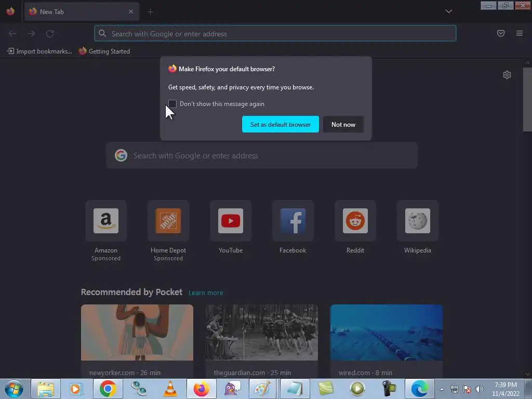Open the Action Center flag tray icon

tap(467, 389)
